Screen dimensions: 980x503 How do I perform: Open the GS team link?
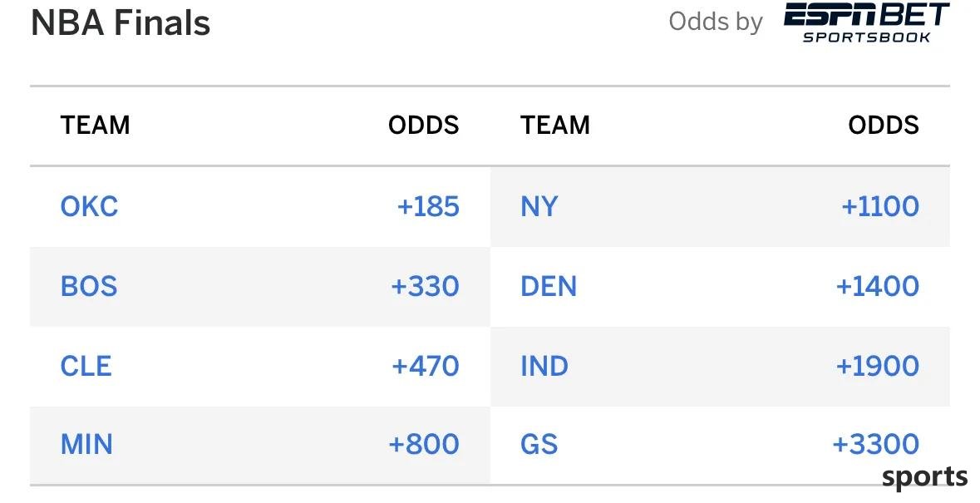pos(539,445)
